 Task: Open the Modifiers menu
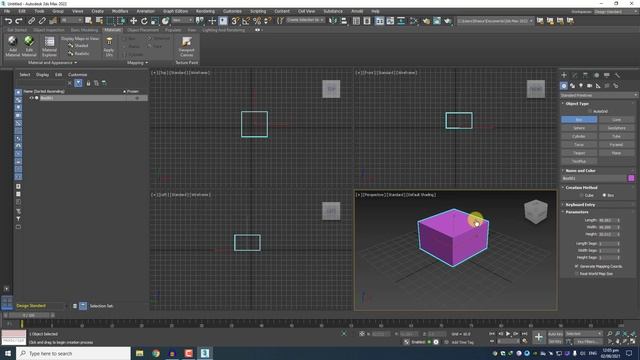pyautogui.click(x=120, y=11)
